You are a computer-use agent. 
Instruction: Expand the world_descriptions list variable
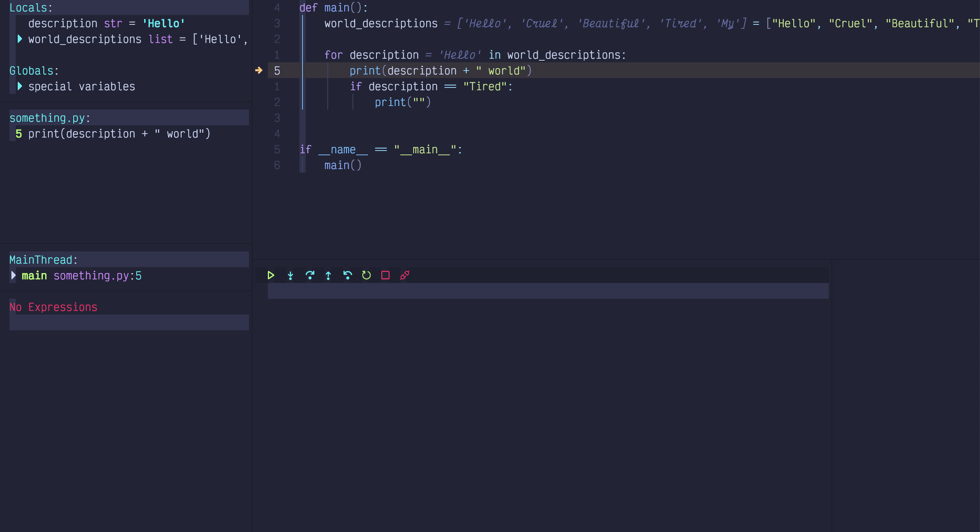coord(20,39)
